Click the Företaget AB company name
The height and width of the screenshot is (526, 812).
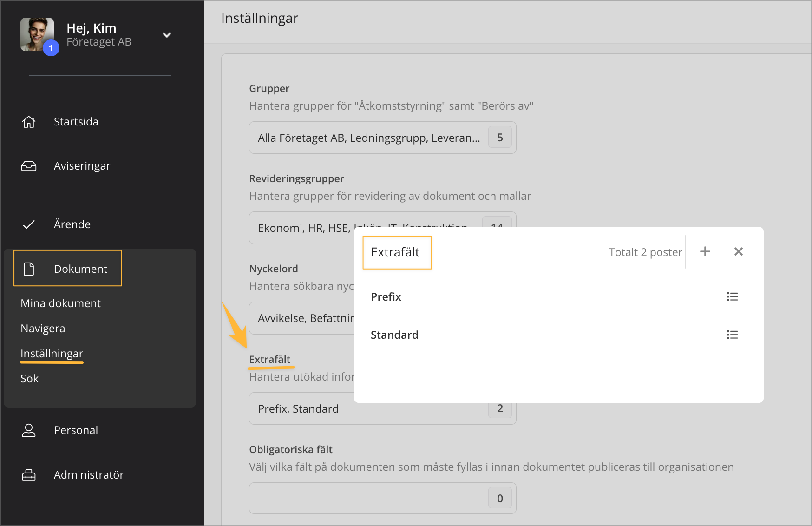click(x=99, y=42)
